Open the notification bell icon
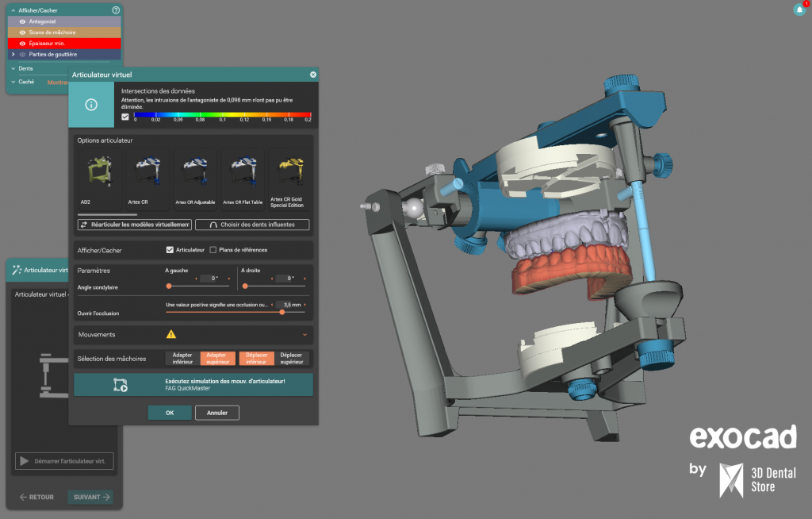This screenshot has width=812, height=519. [799, 10]
